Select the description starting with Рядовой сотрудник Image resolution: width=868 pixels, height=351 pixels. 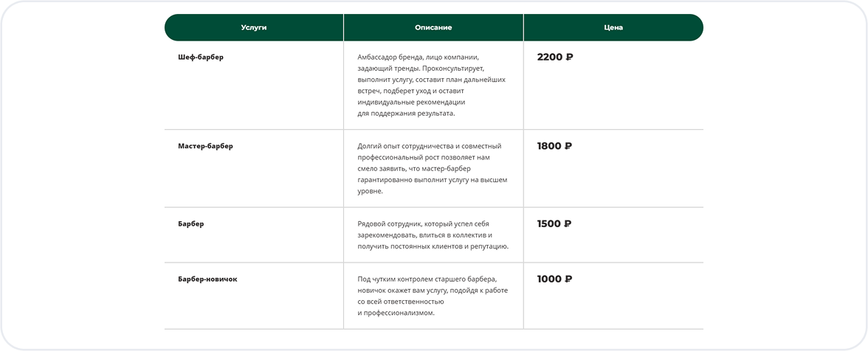433,234
